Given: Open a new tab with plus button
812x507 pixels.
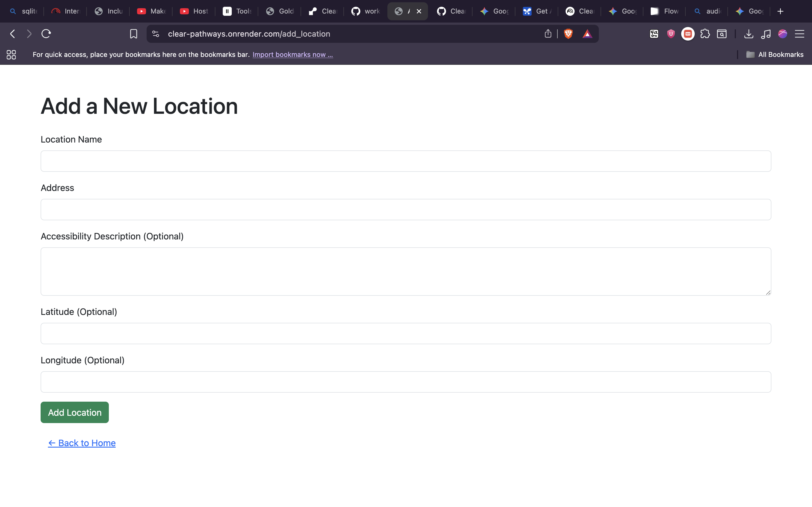Looking at the screenshot, I should coord(780,11).
